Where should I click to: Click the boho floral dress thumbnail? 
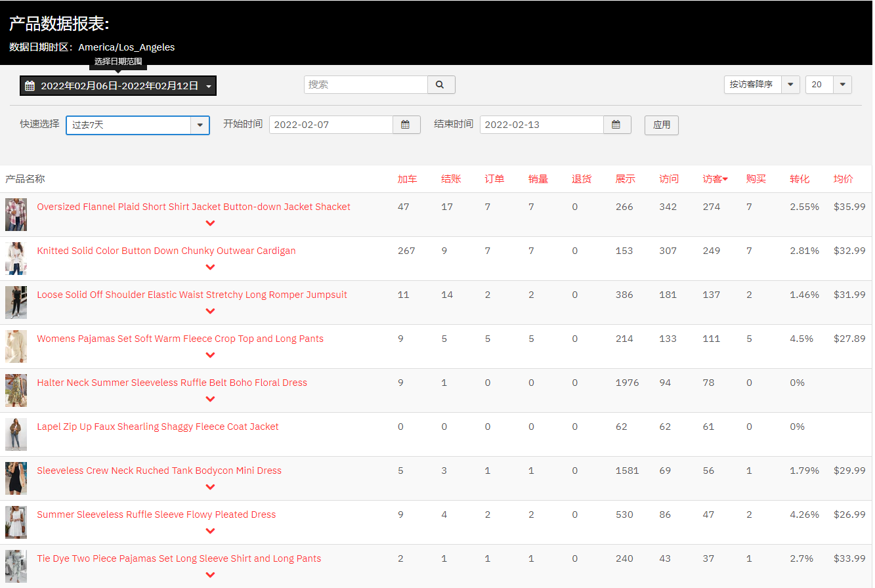pyautogui.click(x=16, y=390)
